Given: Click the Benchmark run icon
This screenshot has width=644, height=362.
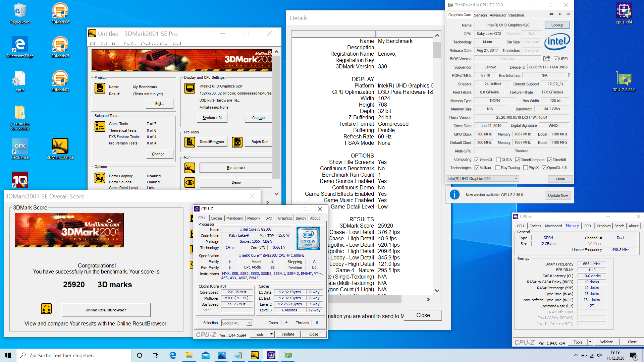Looking at the screenshot, I should [x=190, y=168].
